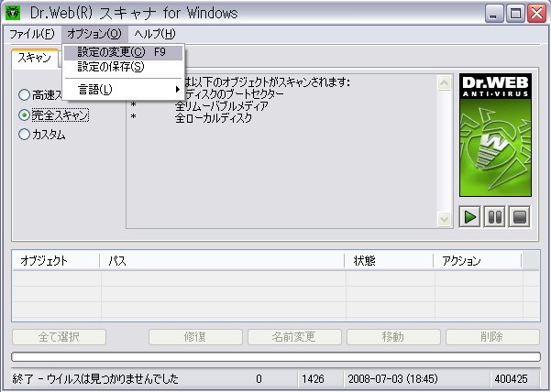This screenshot has width=551, height=392.
Task: Click scroll down arrow in scan description box
Action: coord(444,220)
